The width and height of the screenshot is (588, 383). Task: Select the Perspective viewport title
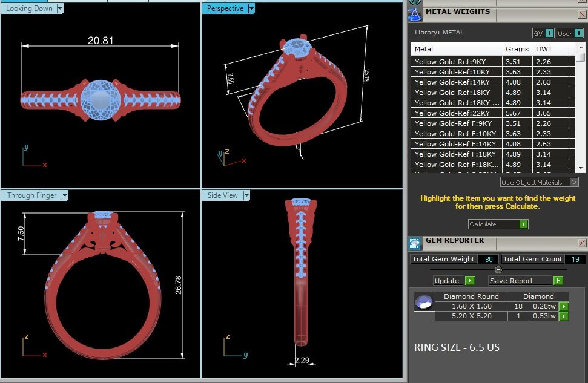click(225, 8)
